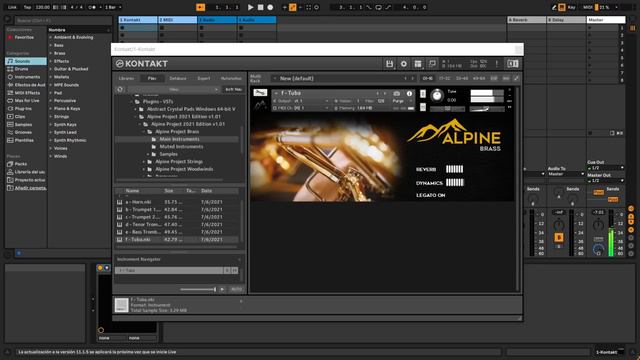This screenshot has height=360, width=640.
Task: Adjust the Tune knob in Kontakt
Action: point(437,96)
